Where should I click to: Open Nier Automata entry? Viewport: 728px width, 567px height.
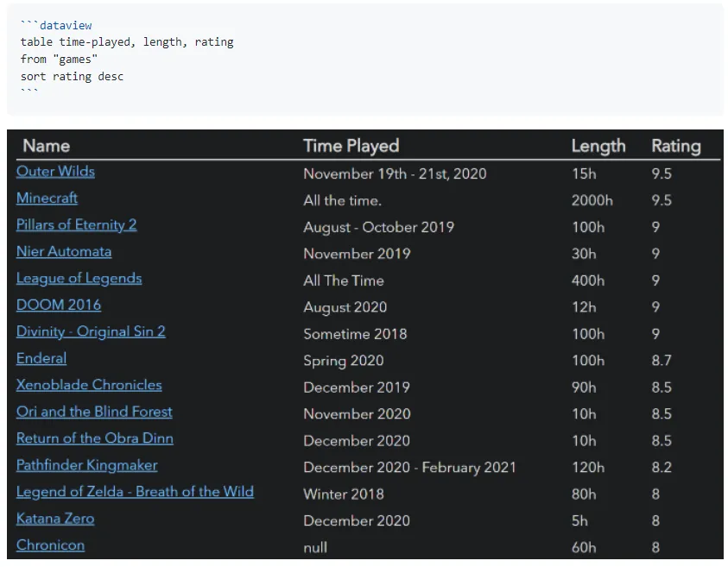tap(63, 252)
